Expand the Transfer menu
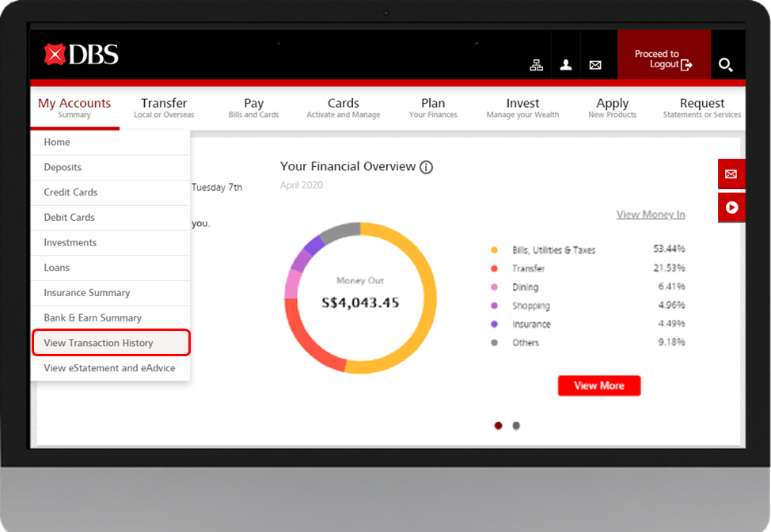 click(164, 108)
